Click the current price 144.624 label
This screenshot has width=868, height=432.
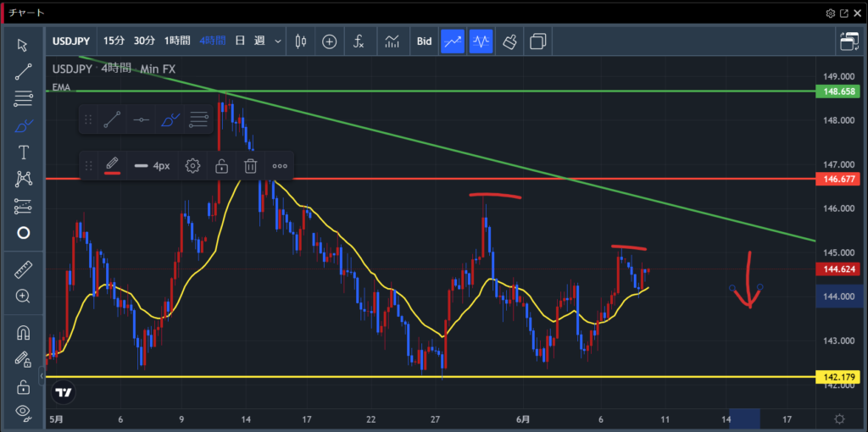[838, 270]
